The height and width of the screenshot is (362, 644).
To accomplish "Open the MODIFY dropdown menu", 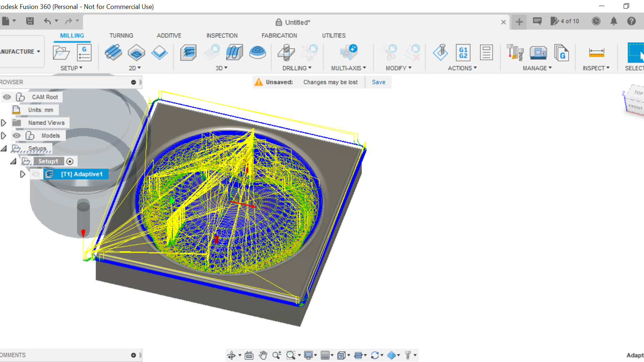I will [399, 68].
